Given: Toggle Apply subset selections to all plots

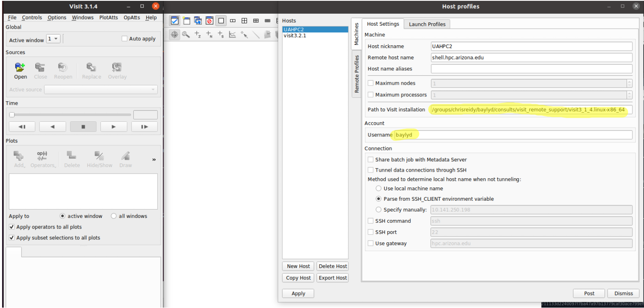Looking at the screenshot, I should pyautogui.click(x=12, y=238).
